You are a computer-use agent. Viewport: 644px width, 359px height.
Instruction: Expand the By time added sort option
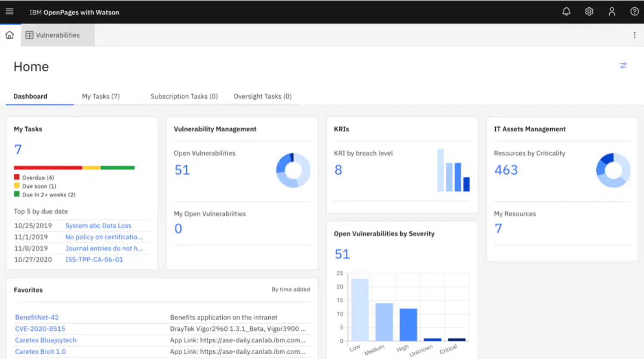coord(290,289)
